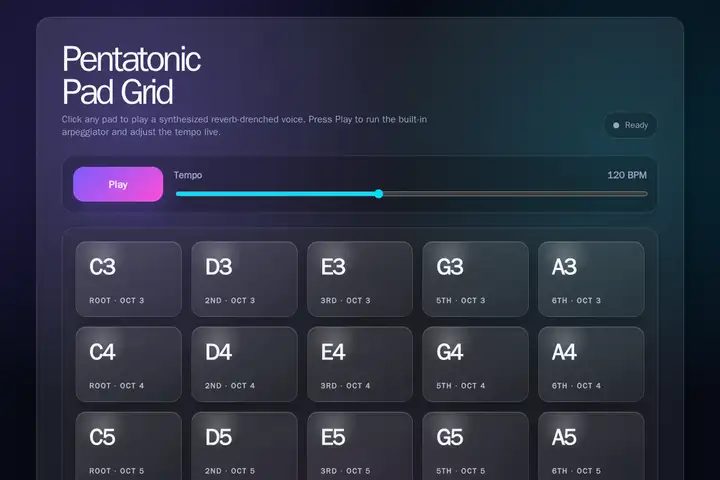Start the arpeggiator with the Play button
Image resolution: width=720 pixels, height=480 pixels.
click(x=118, y=184)
